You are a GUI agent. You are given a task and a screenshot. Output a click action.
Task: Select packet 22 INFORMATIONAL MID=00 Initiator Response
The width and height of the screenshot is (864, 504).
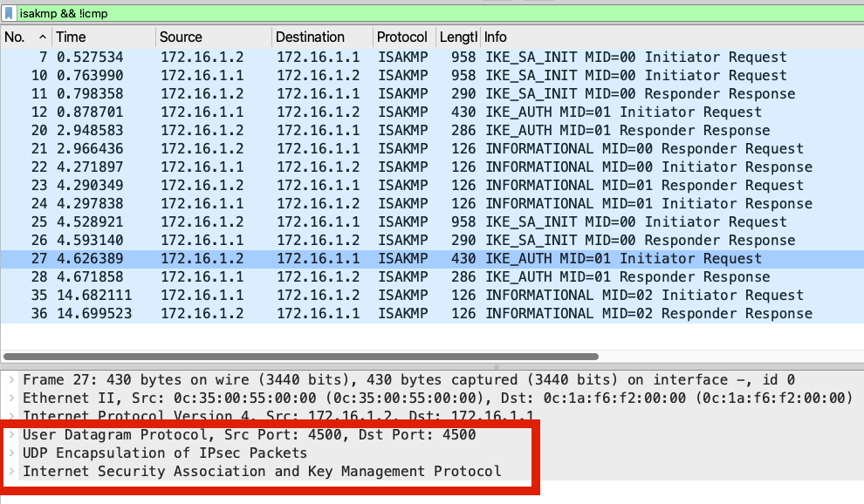point(432,167)
